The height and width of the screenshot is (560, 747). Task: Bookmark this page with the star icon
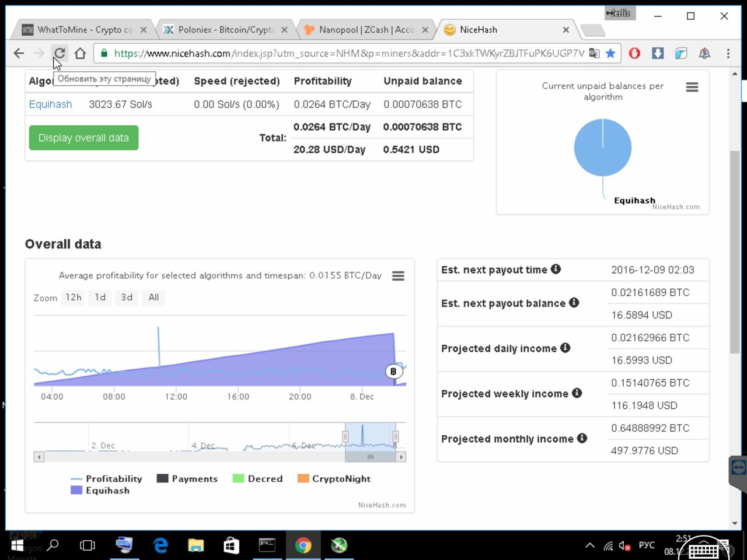pyautogui.click(x=610, y=54)
